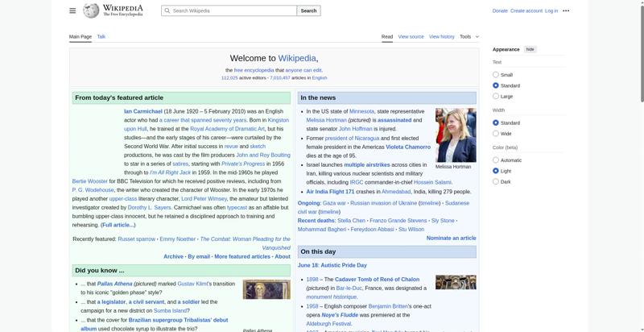
Task: Open the Ian Carmichael article link
Action: 143,111
